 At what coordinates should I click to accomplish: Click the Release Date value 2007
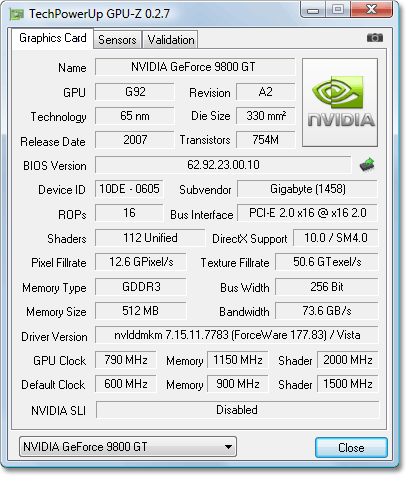click(135, 140)
